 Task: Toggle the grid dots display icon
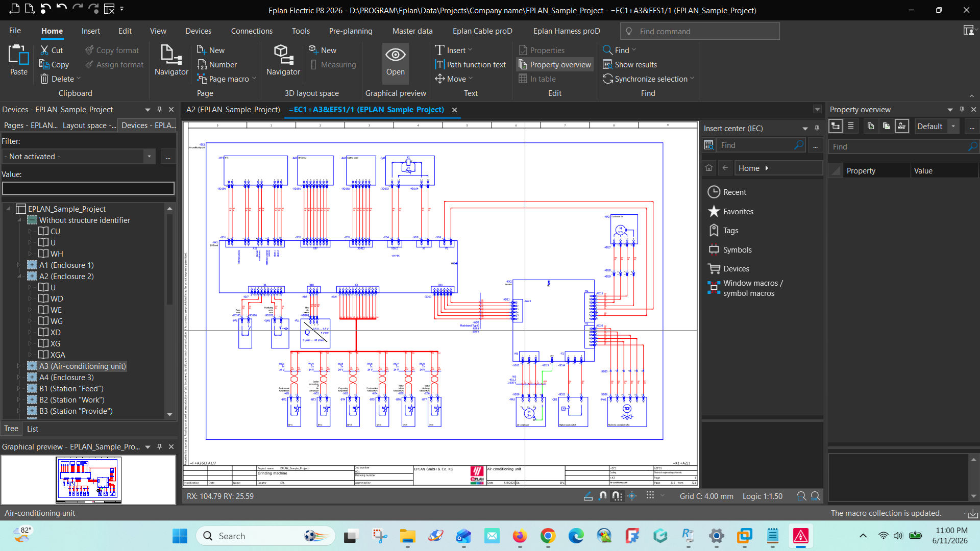650,495
